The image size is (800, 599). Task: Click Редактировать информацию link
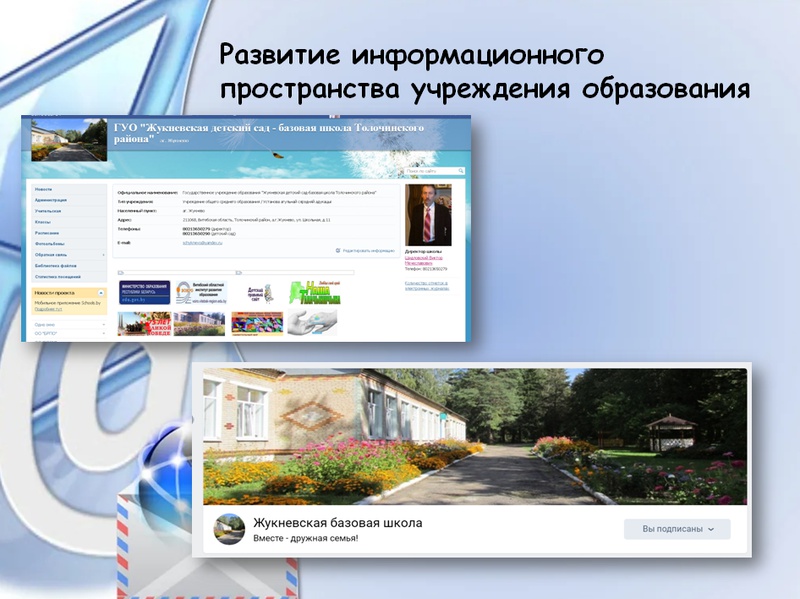[x=368, y=251]
